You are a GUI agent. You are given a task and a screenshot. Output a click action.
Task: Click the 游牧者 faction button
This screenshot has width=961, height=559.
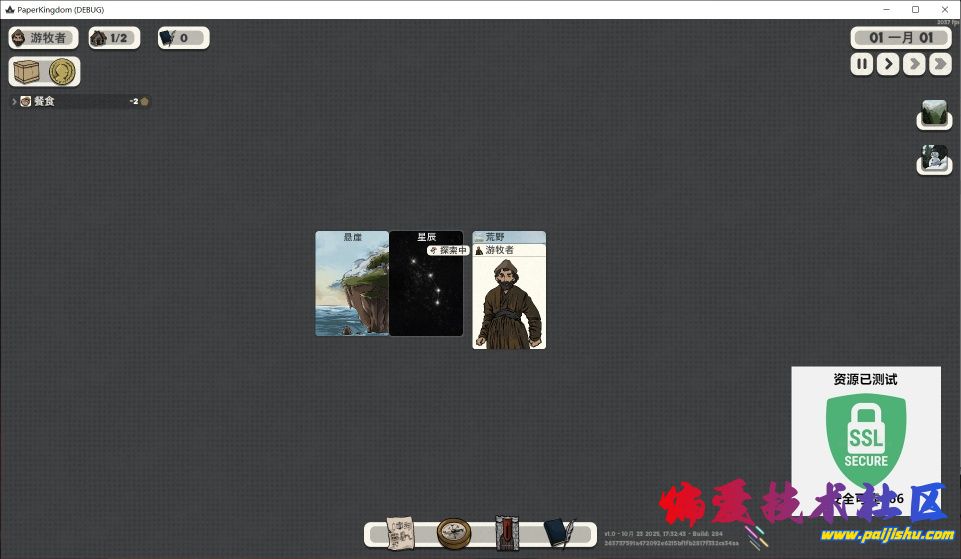[43, 38]
